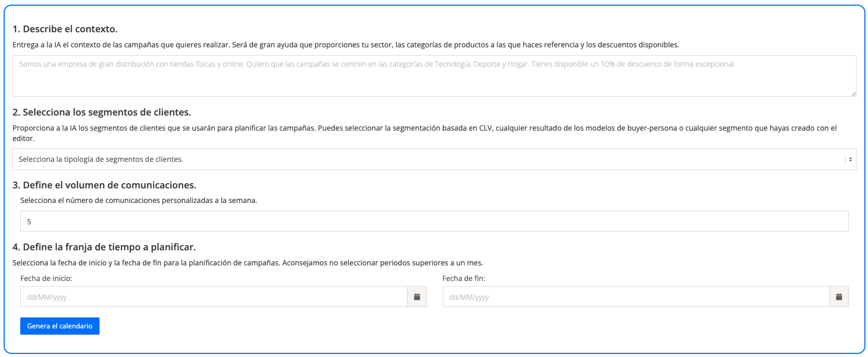Click the arrow on the segments dropdown

(x=850, y=159)
